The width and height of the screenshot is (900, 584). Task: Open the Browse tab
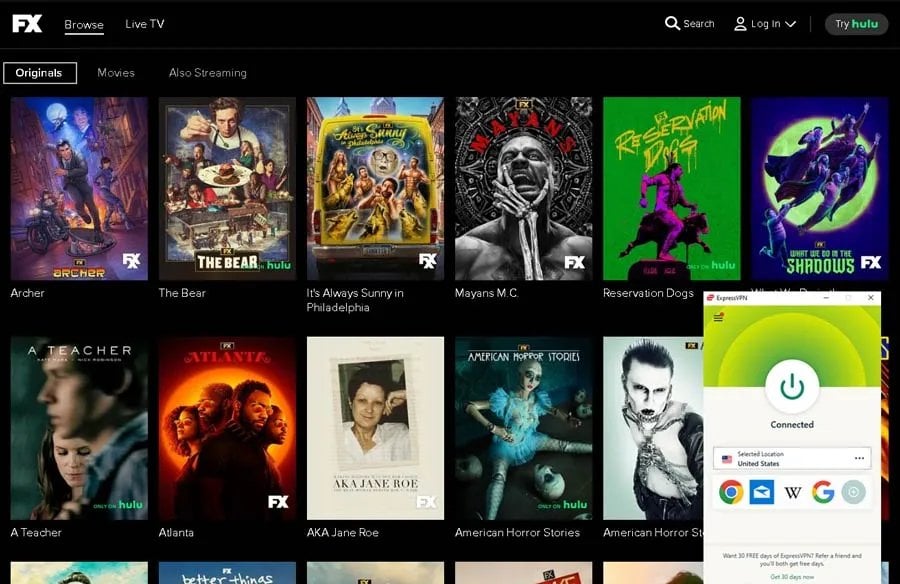(x=84, y=25)
